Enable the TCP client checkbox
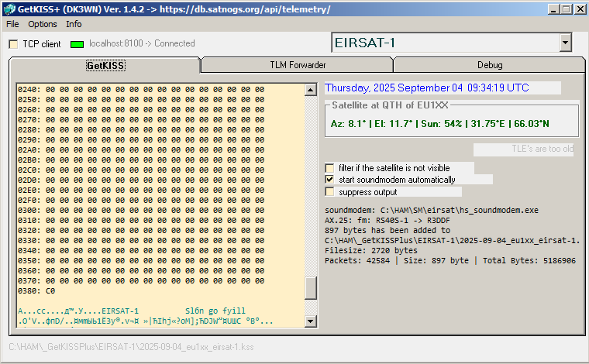The height and width of the screenshot is (364, 589). tap(13, 44)
